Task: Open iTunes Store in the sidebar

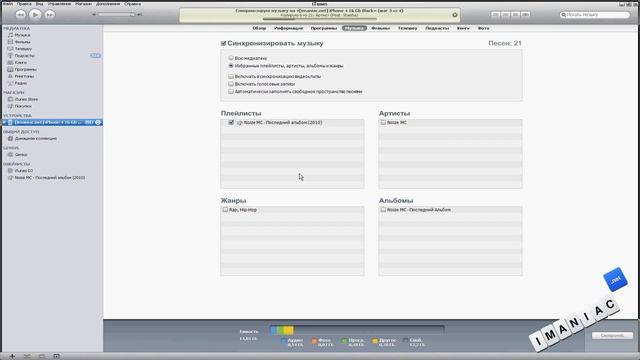Action: 26,99
